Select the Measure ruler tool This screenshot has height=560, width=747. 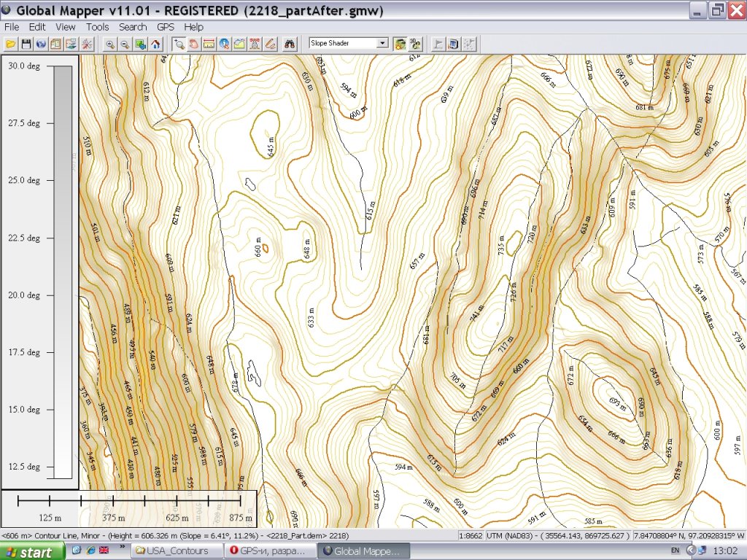209,44
